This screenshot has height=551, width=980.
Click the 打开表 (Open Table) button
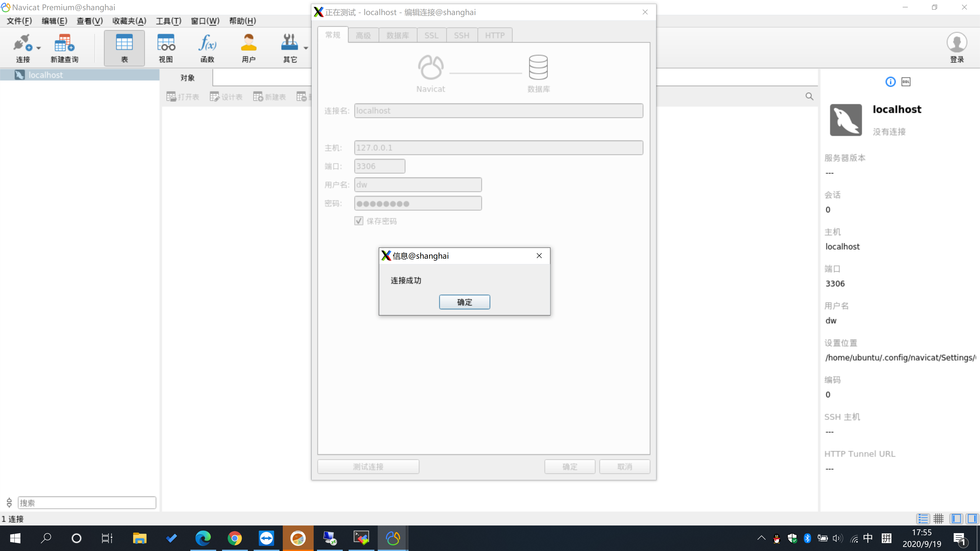pos(183,97)
